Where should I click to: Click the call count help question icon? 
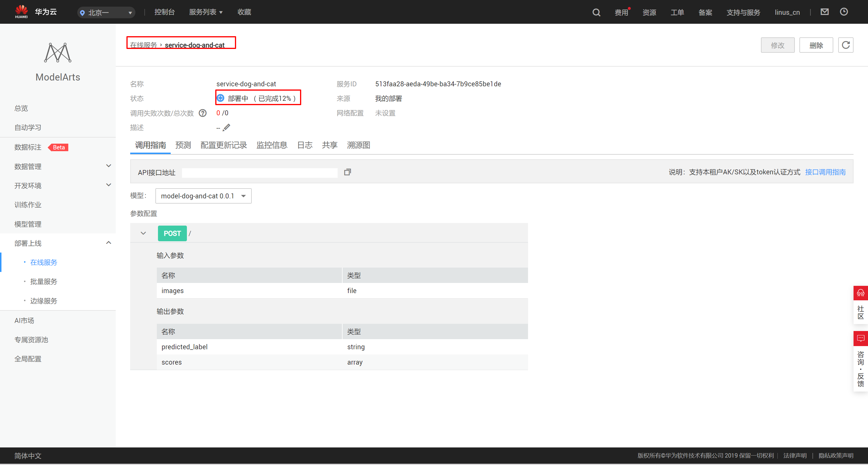[203, 113]
